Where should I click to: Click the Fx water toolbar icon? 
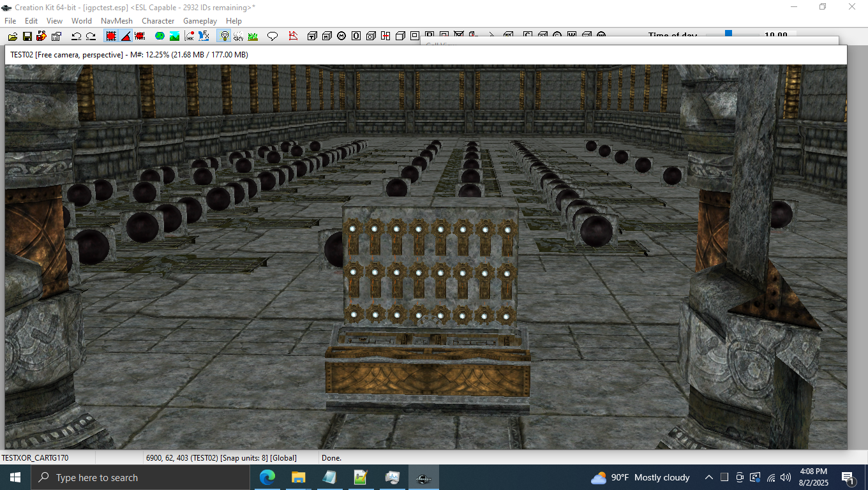(204, 36)
